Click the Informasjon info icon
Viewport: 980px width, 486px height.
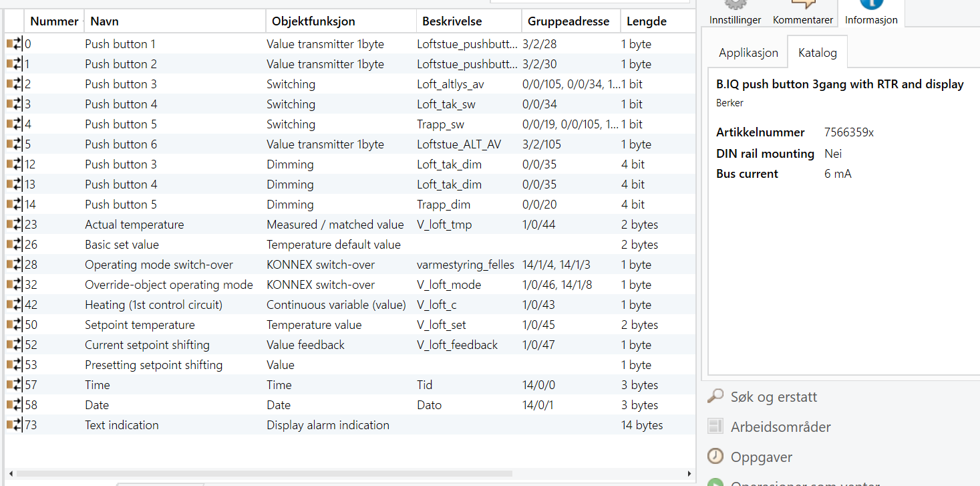(871, 4)
